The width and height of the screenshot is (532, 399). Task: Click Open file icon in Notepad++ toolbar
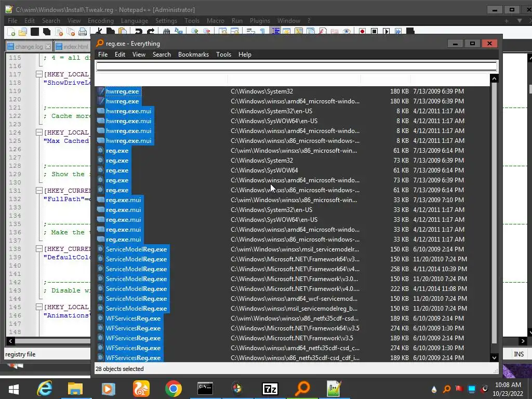tap(23, 32)
